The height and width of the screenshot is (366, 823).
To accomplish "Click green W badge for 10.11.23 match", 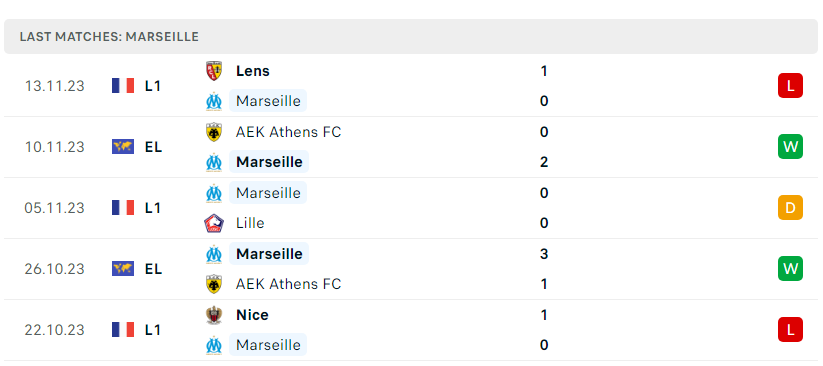I will tap(790, 147).
